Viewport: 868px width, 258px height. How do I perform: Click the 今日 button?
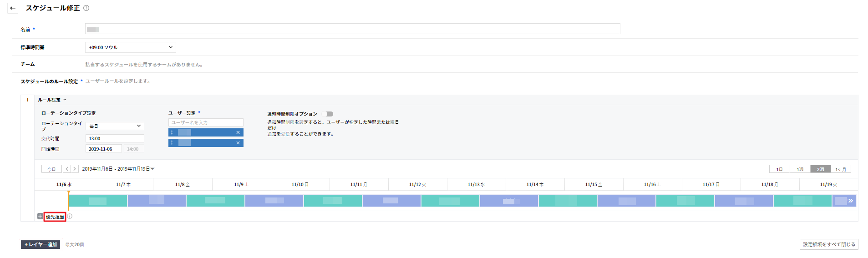coord(51,169)
